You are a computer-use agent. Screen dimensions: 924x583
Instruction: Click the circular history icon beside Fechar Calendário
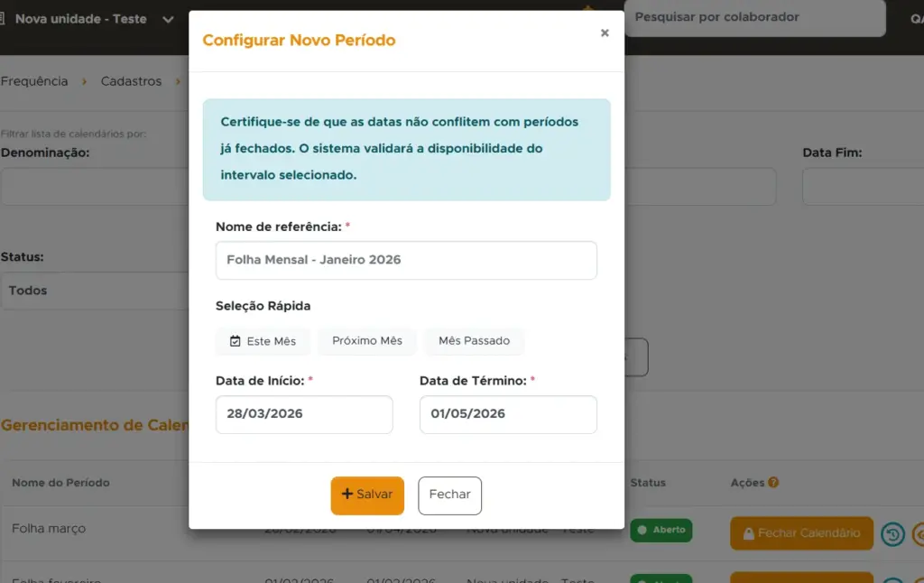click(893, 533)
